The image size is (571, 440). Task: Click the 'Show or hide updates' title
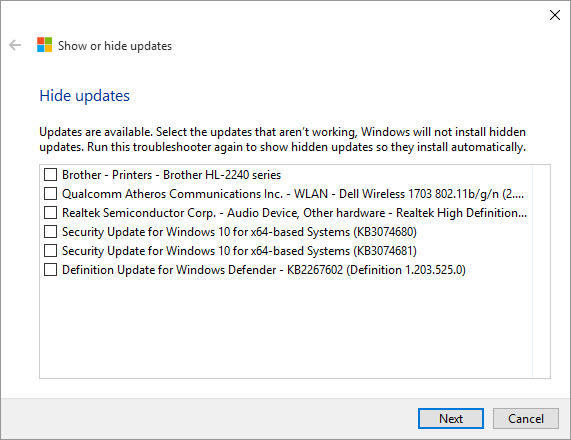[115, 46]
